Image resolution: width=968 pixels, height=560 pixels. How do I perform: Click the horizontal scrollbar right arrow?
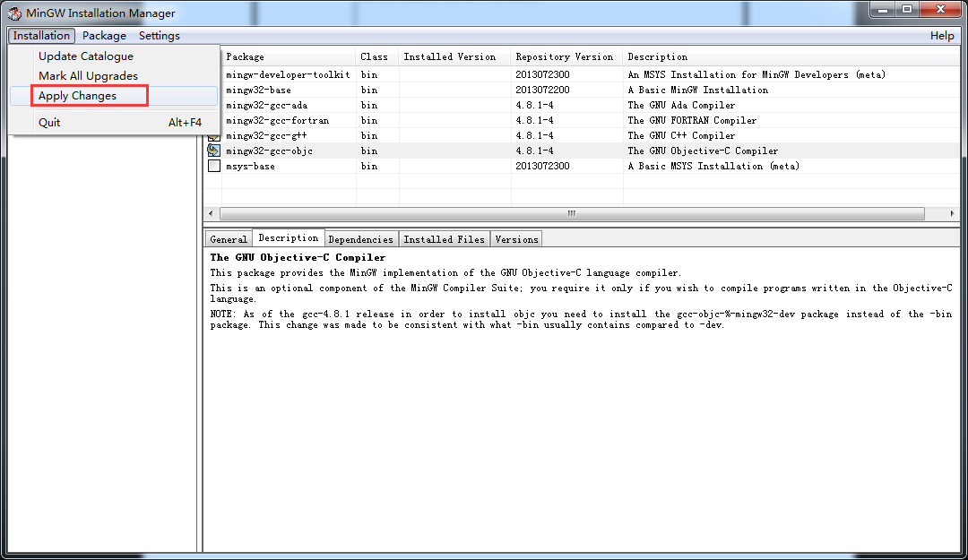[952, 213]
